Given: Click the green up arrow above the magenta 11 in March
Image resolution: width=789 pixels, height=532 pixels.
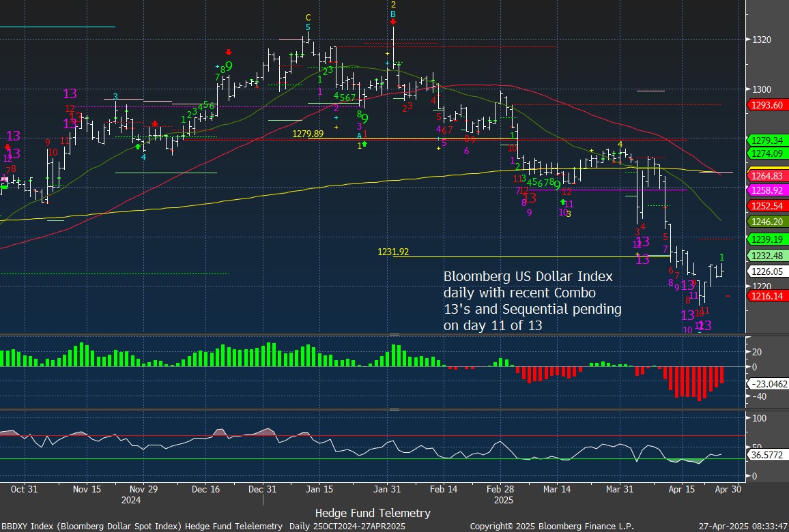Looking at the screenshot, I should [562, 202].
